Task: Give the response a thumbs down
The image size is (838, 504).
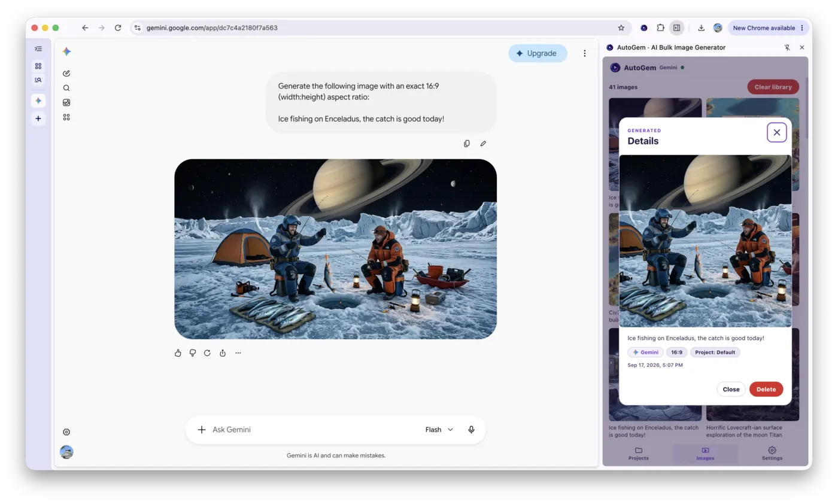Action: pos(193,353)
